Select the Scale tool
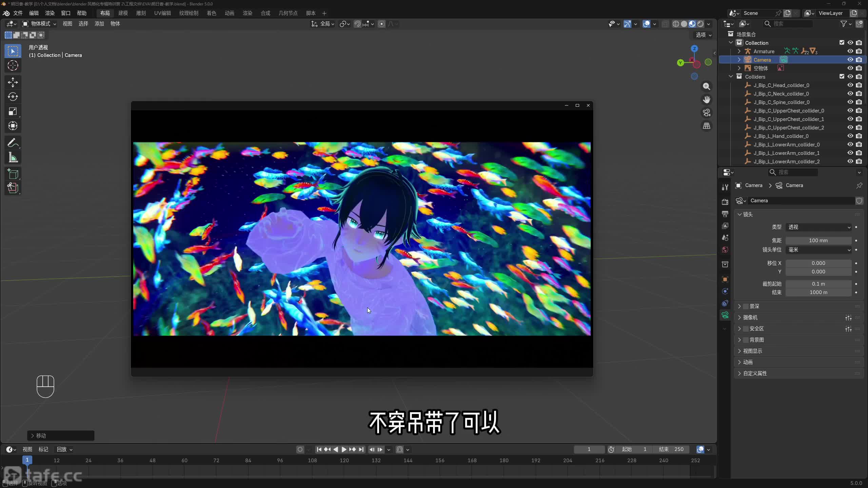Image resolution: width=868 pixels, height=488 pixels. [13, 111]
